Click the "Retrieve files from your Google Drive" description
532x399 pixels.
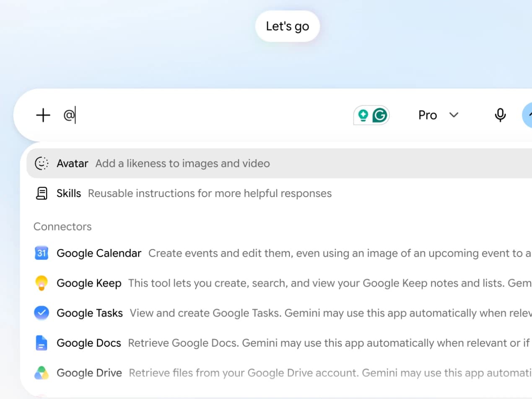pos(330,373)
